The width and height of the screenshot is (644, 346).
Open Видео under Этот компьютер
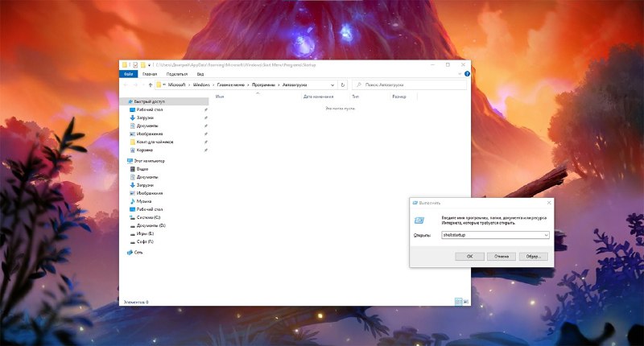coord(142,169)
